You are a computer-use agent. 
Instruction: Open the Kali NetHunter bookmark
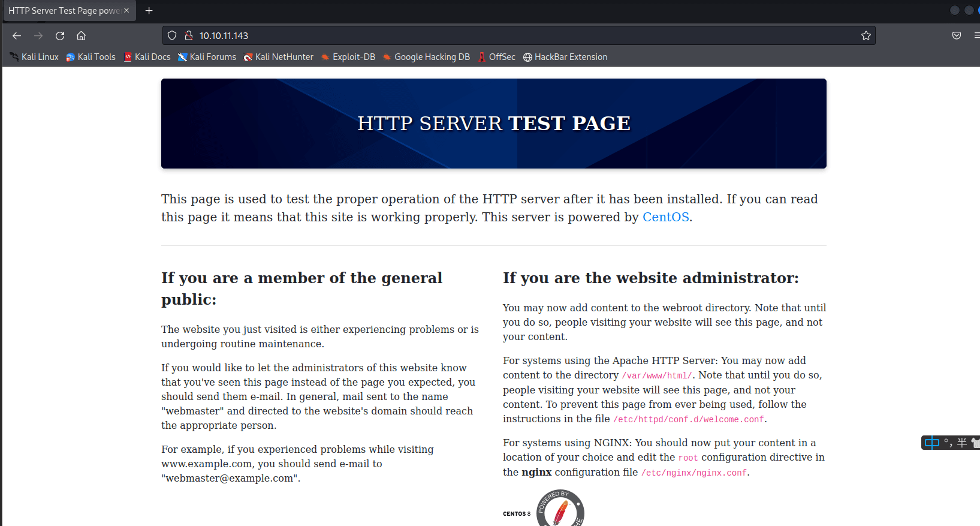tap(279, 57)
